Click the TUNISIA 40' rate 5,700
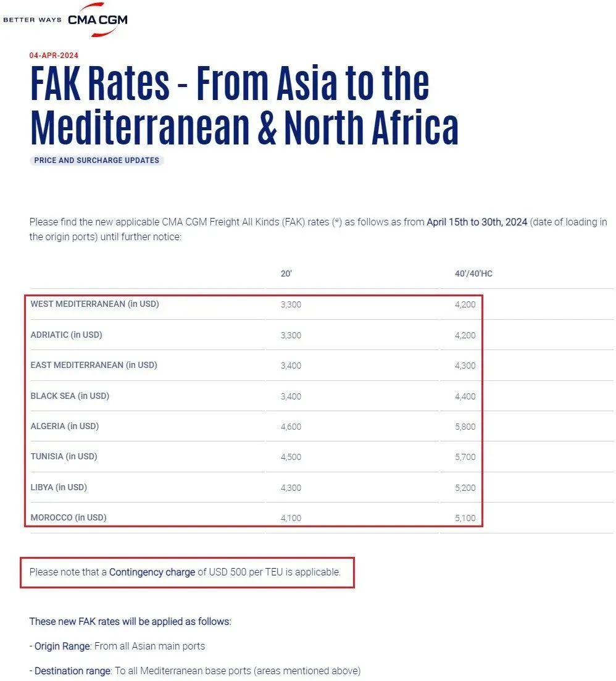Viewport: 616px width, 681px height. 465,457
